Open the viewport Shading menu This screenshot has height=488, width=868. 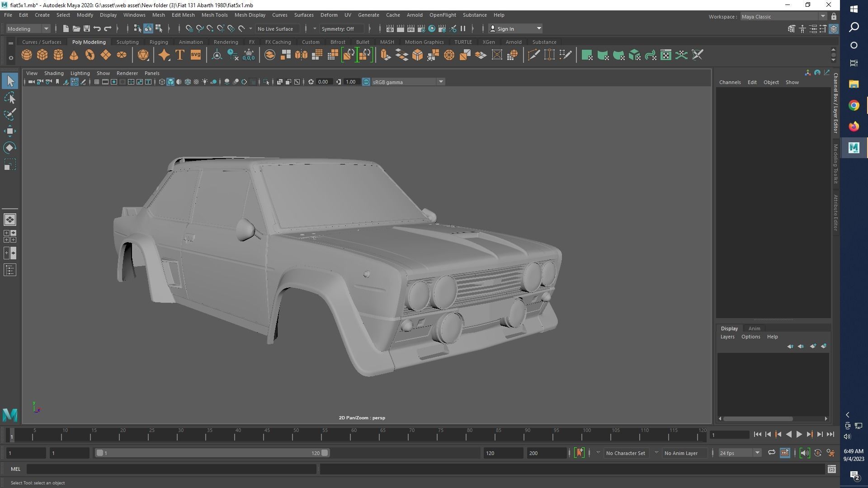(54, 73)
